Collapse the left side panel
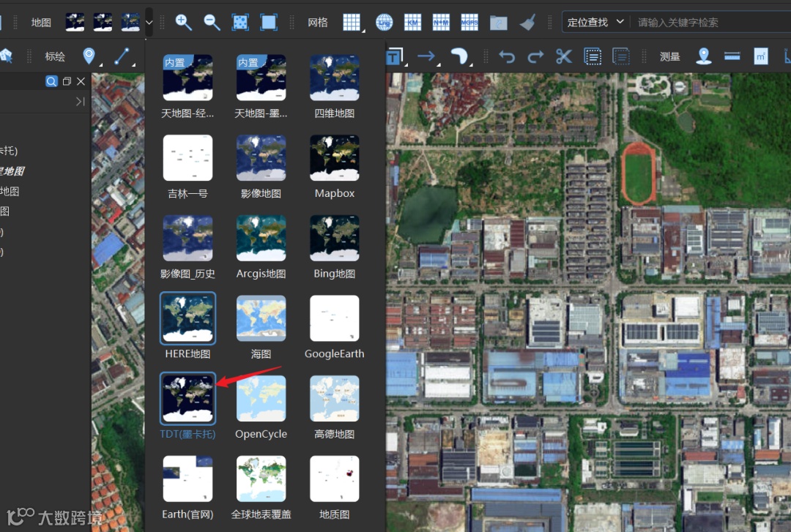Image resolution: width=791 pixels, height=532 pixels. point(81,102)
